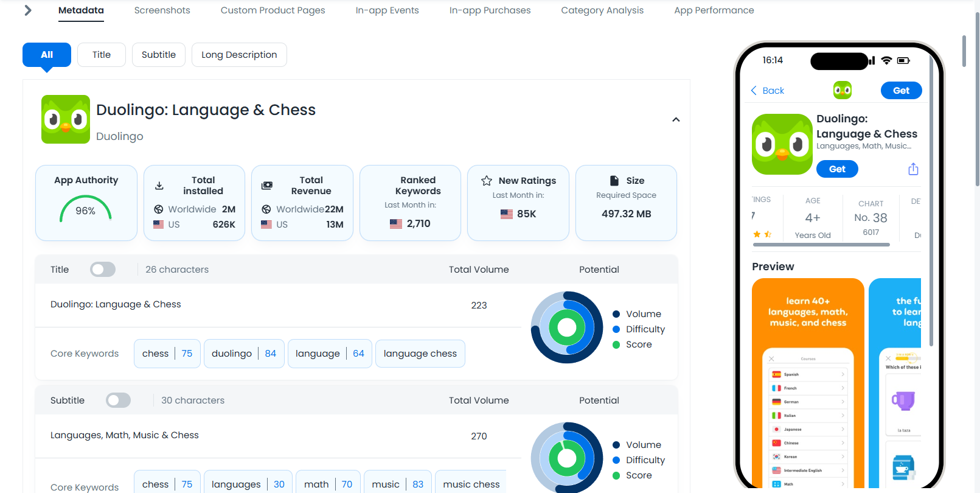Click the globe icon beside Worldwide 2M

pyautogui.click(x=159, y=209)
